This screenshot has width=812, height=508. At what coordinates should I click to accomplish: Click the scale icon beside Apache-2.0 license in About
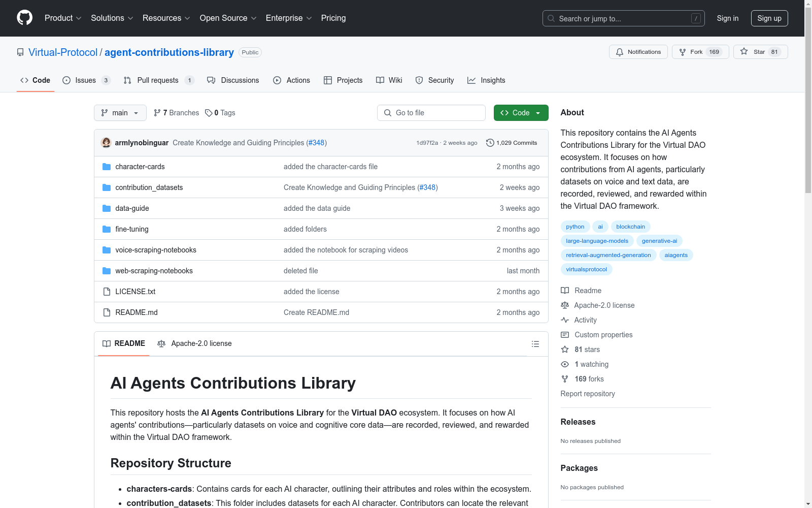click(565, 305)
